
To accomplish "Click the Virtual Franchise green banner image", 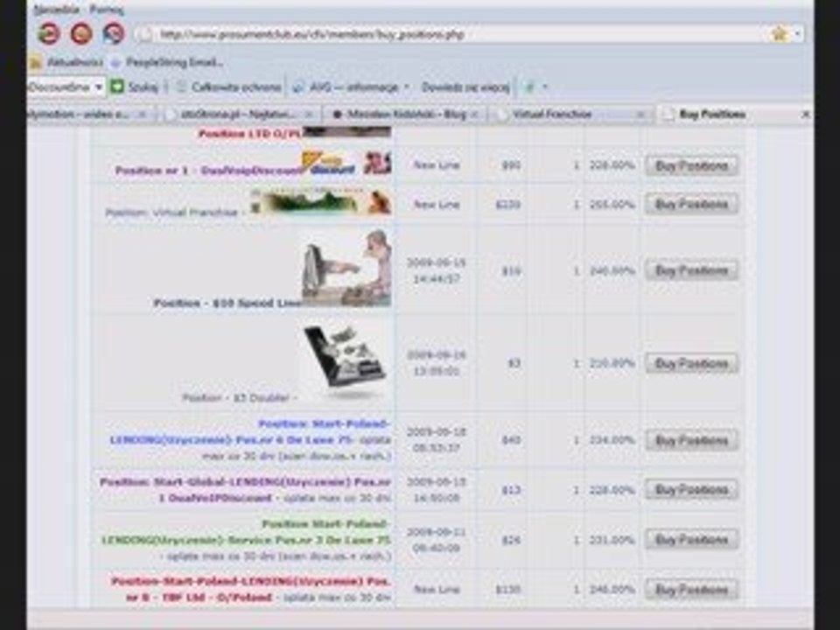I will coord(321,202).
